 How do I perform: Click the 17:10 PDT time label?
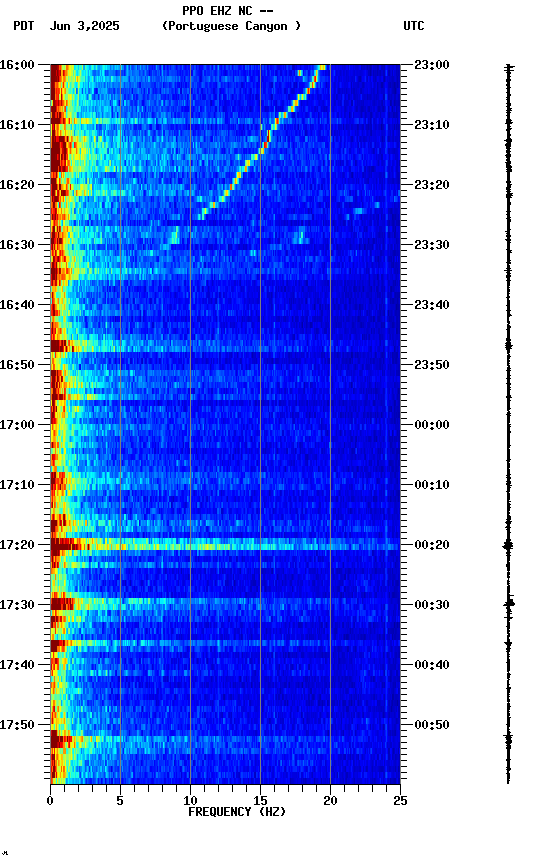click(x=17, y=485)
